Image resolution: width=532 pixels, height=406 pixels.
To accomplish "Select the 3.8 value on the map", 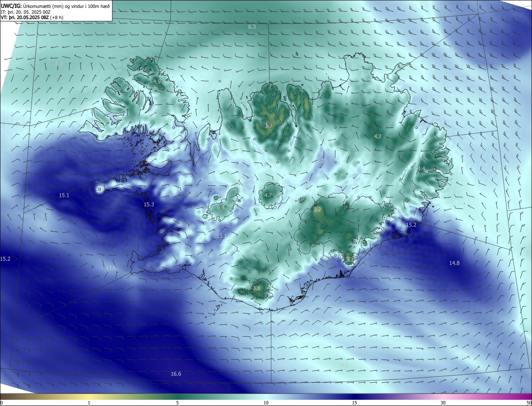I will (x=256, y=289).
